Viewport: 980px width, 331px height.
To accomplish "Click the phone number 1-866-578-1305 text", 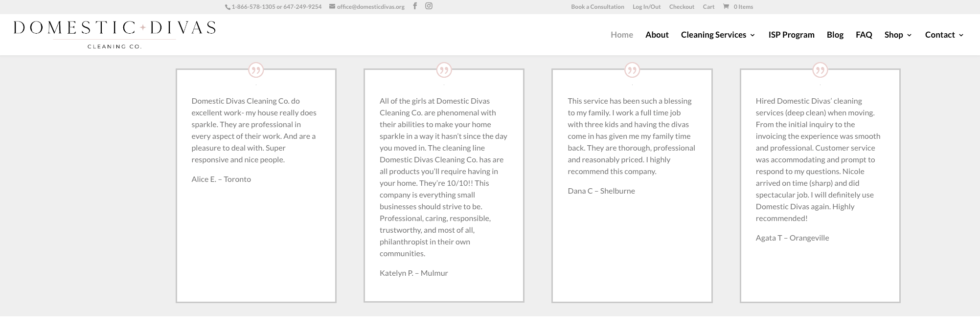I will (253, 7).
